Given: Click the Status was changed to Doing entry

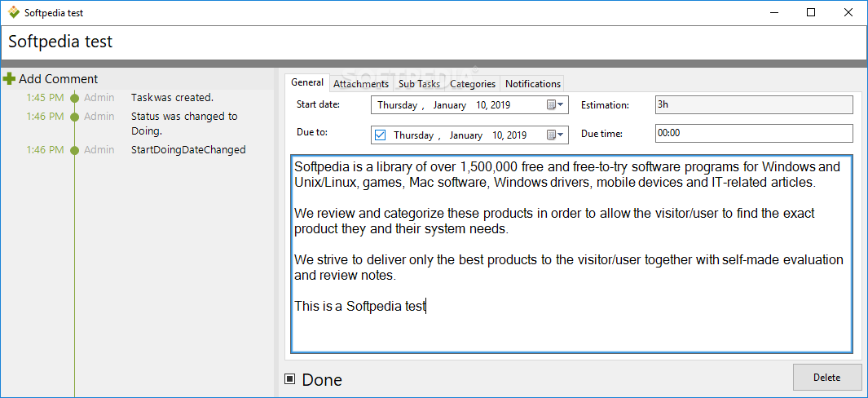Looking at the screenshot, I should [184, 124].
